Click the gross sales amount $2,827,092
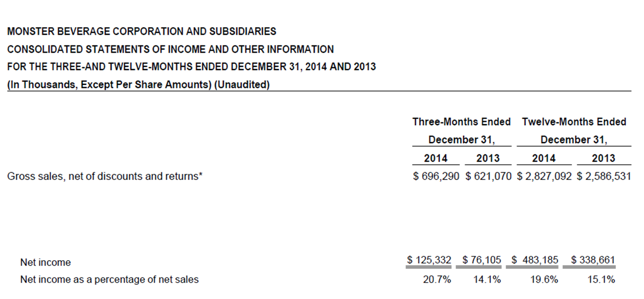 click(x=544, y=176)
